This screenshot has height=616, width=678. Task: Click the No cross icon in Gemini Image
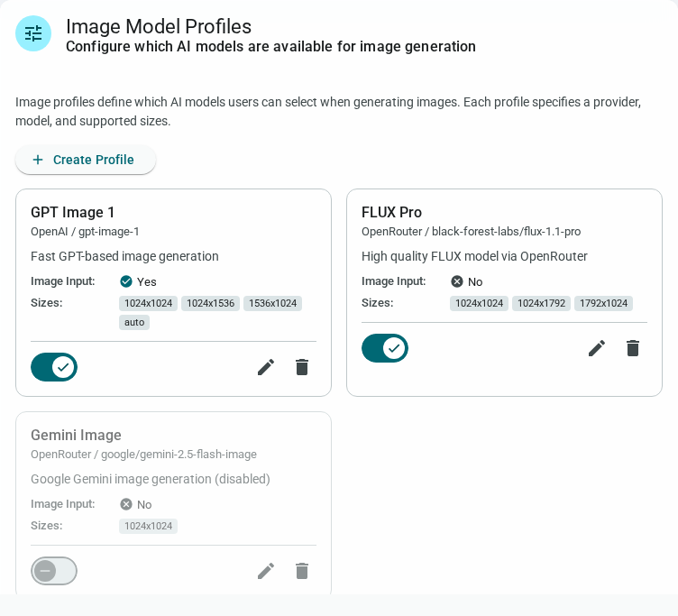tap(126, 504)
